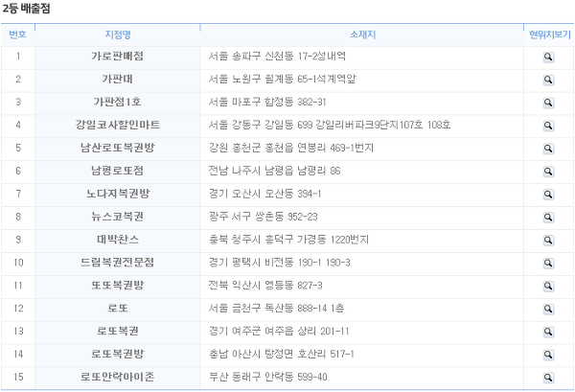Screen dimensions: 575x392
Task: Click address 경기 오산시 오산동 394-1
Action: [x=264, y=194]
